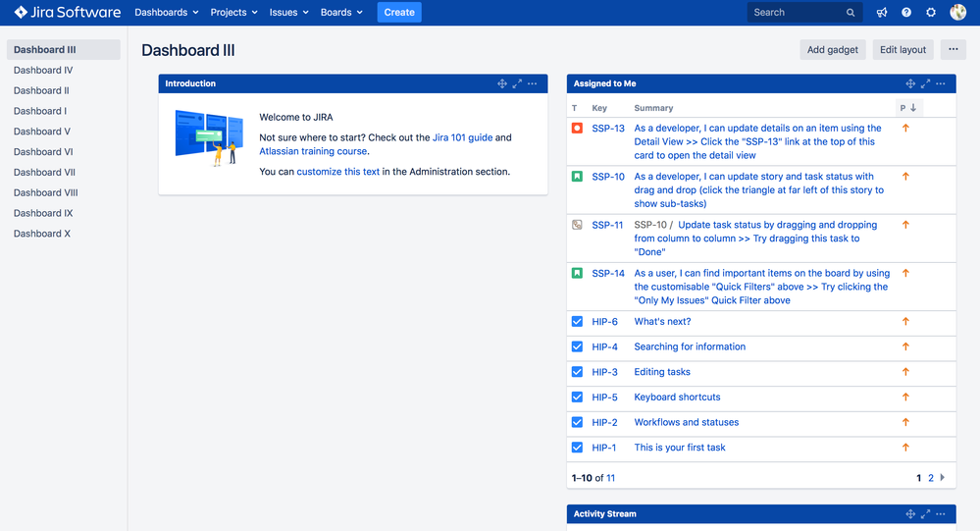The image size is (980, 531).
Task: Open Introduction gadget more options
Action: [x=532, y=83]
